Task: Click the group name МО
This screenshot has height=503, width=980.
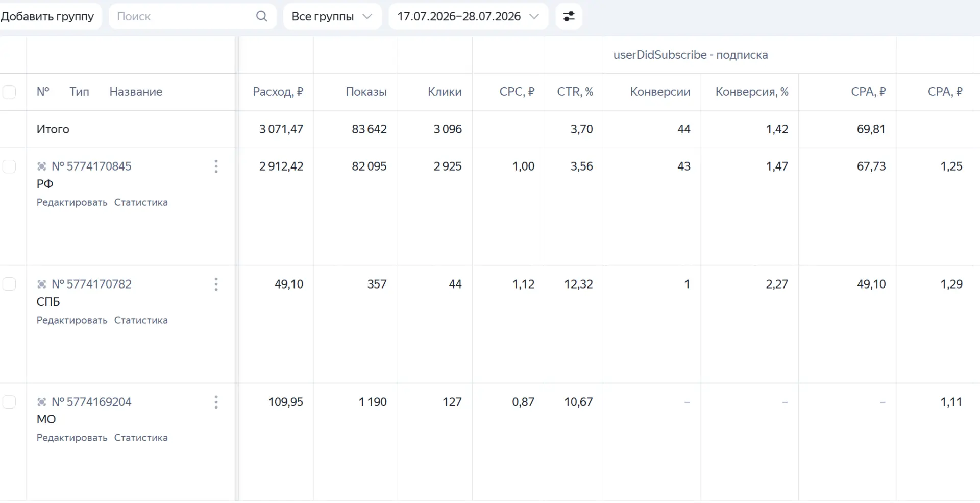Action: click(x=46, y=419)
